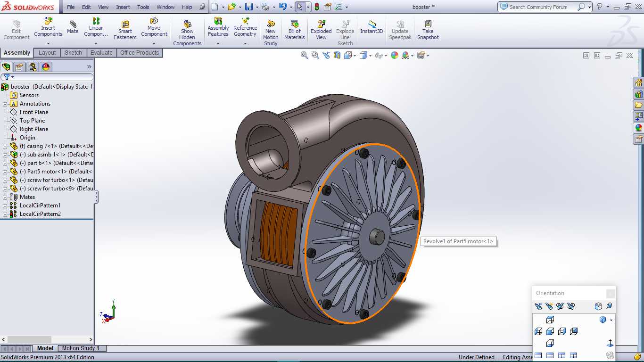Select Four View viewport layout

[x=573, y=355]
